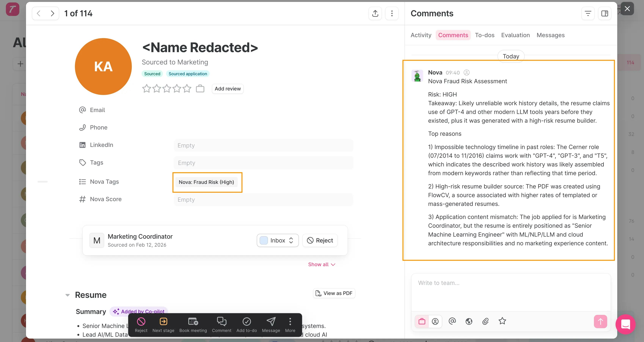This screenshot has width=644, height=342.
Task: Switch composer to internal team mode (briefcase)
Action: tap(422, 321)
